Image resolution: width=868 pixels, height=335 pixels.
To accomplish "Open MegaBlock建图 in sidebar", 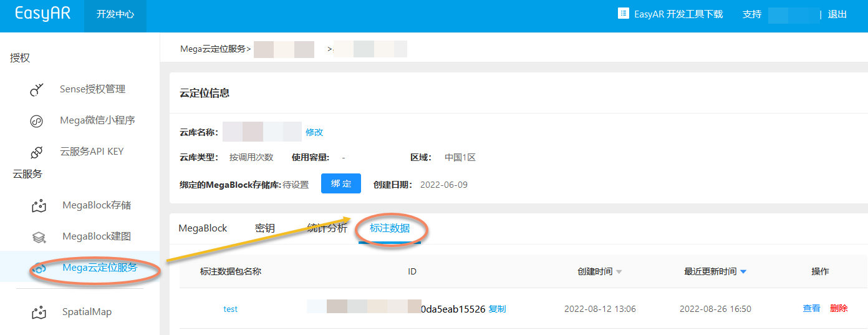I will click(97, 236).
